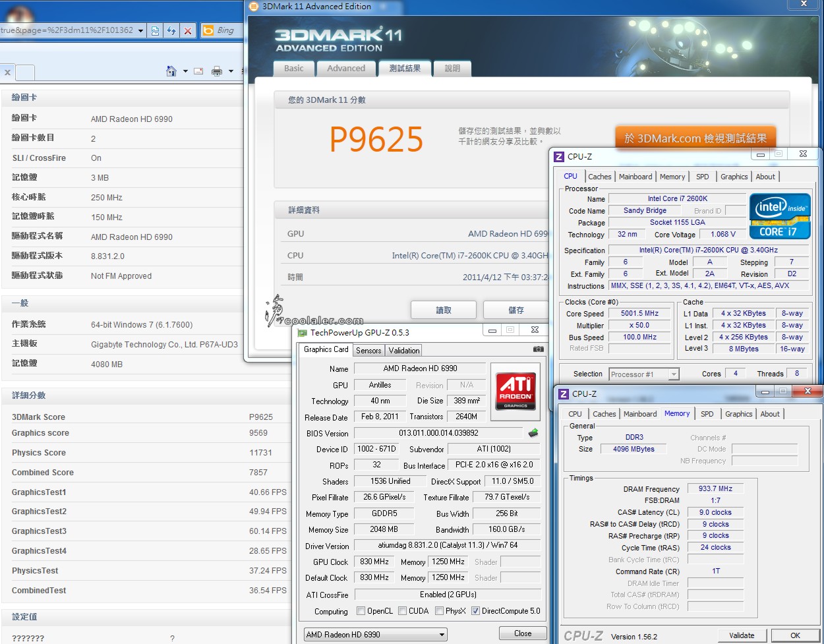The width and height of the screenshot is (824, 644).
Task: Toggle the DirectCompute 5.0 checkbox
Action: [x=475, y=611]
